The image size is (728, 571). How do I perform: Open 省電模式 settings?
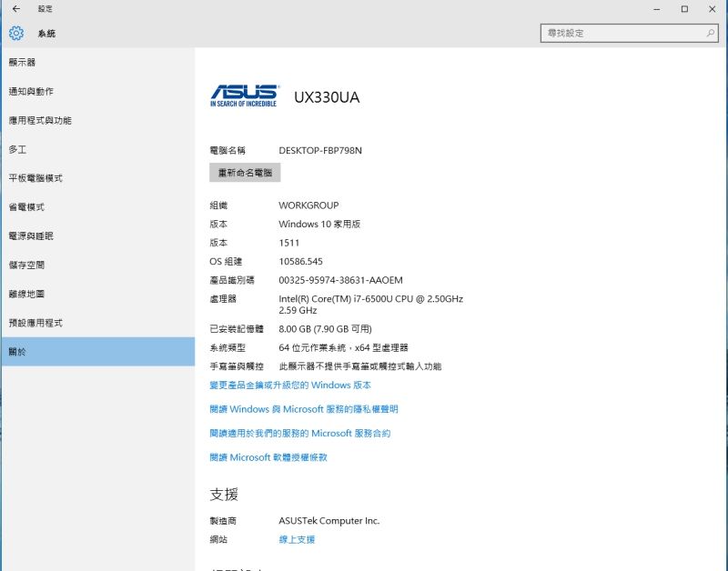[97, 207]
